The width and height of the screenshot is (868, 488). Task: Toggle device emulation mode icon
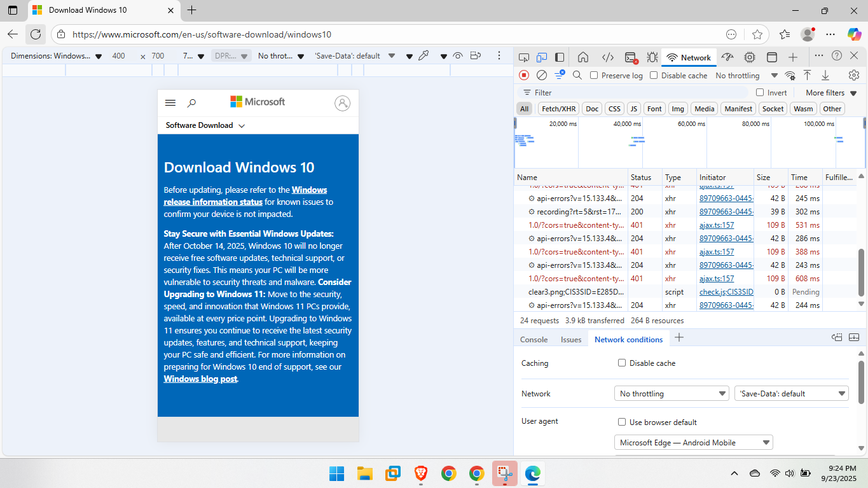pyautogui.click(x=541, y=57)
